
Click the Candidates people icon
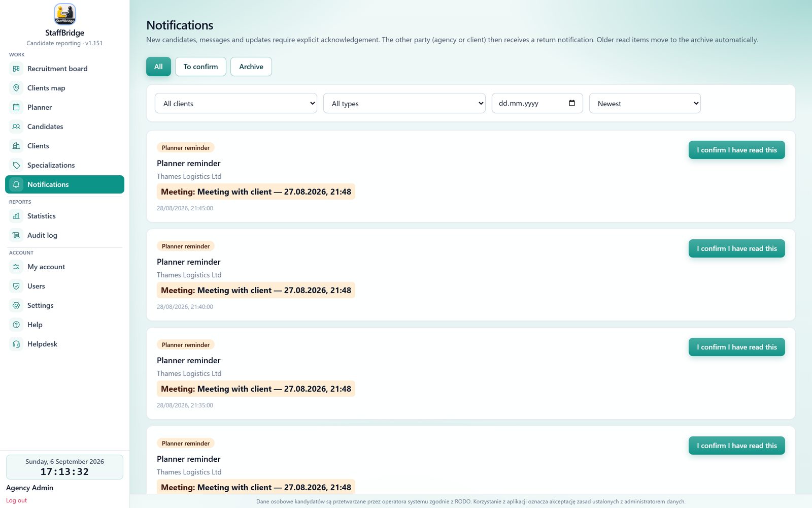coord(16,126)
